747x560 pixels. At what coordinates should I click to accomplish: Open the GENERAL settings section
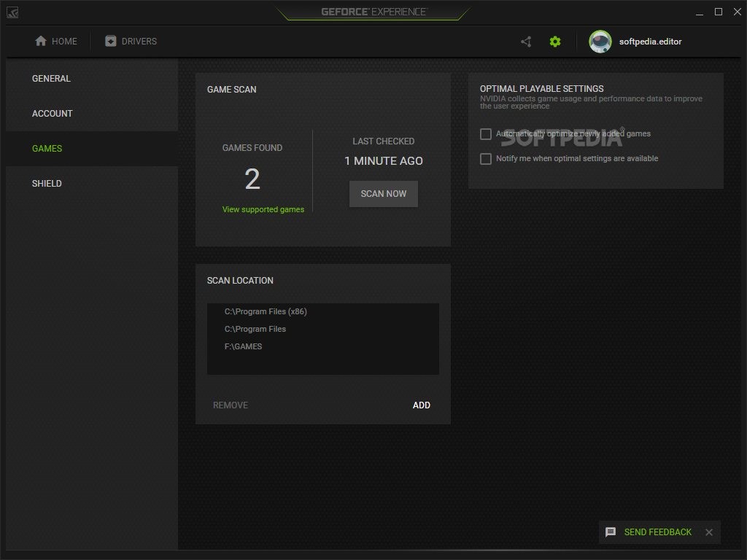92,79
